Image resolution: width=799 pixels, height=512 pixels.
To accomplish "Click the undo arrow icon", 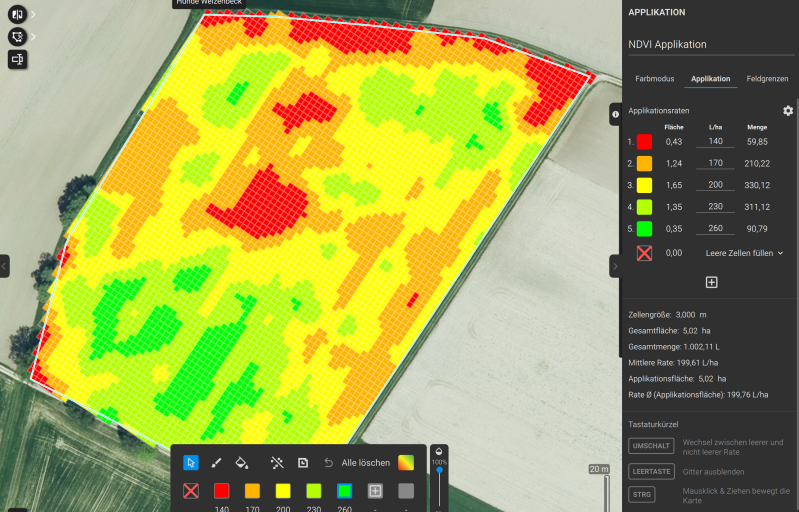I will click(328, 463).
